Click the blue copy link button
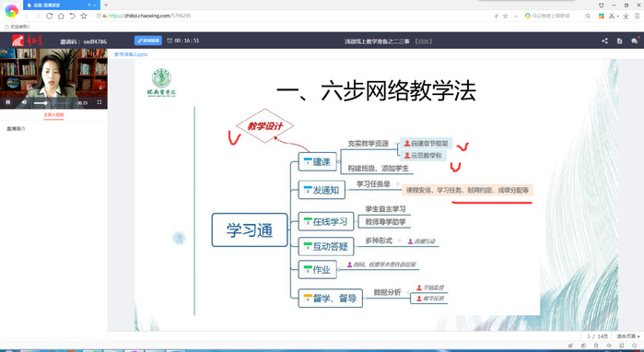Viewport: 644px width, 352px height. (147, 41)
